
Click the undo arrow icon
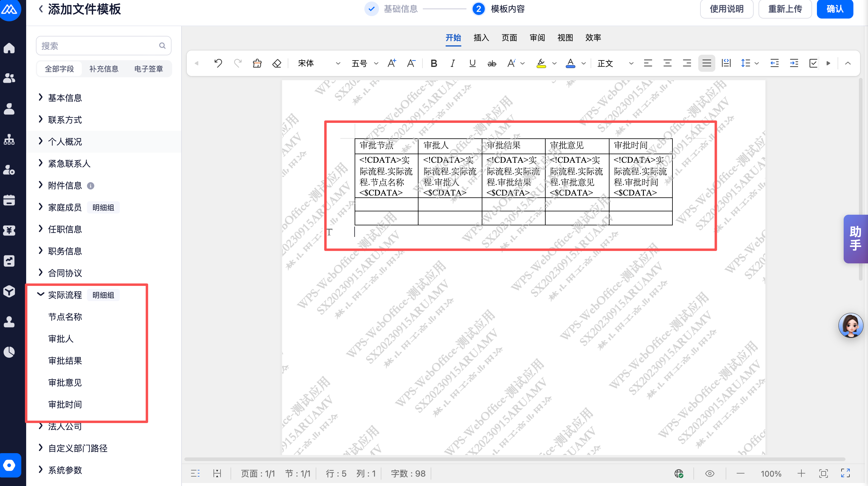click(x=218, y=63)
